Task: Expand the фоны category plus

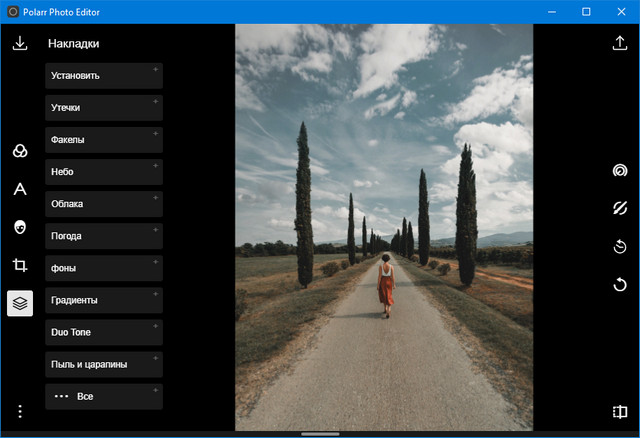Action: [x=156, y=262]
